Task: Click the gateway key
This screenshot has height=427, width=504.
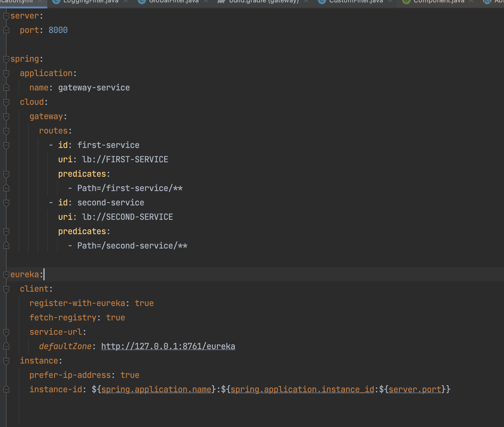Action: [46, 116]
